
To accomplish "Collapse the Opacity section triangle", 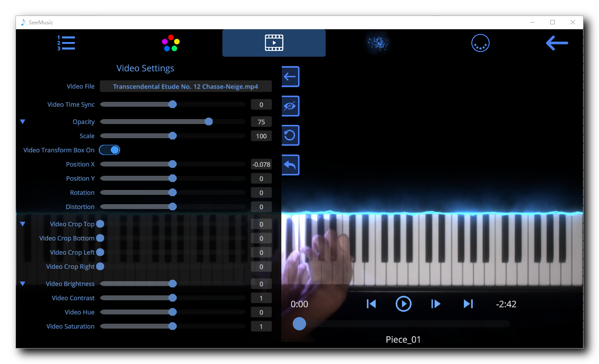I will (23, 122).
